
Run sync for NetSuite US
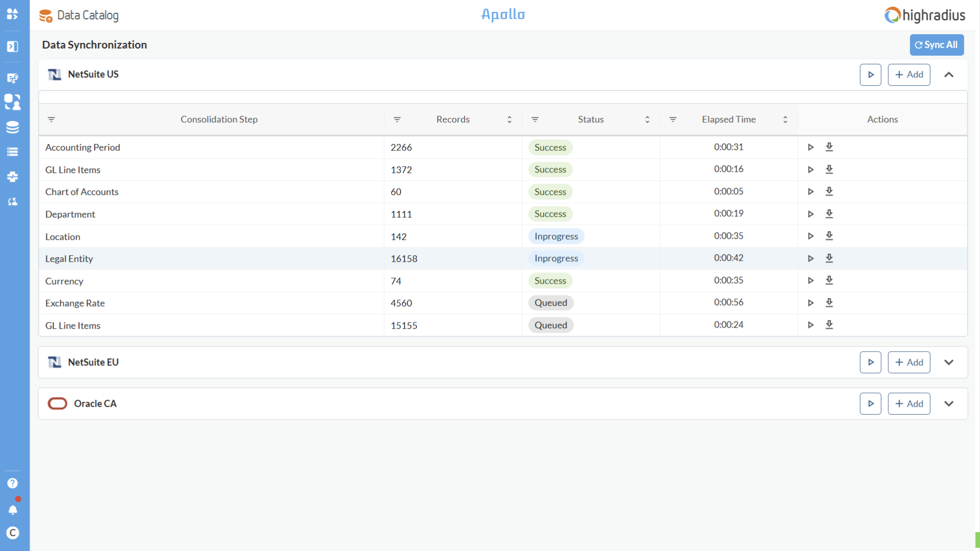pos(870,74)
